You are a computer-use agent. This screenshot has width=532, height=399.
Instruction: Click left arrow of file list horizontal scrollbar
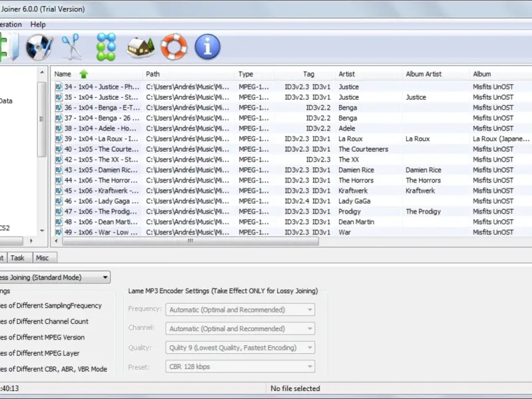(x=57, y=241)
